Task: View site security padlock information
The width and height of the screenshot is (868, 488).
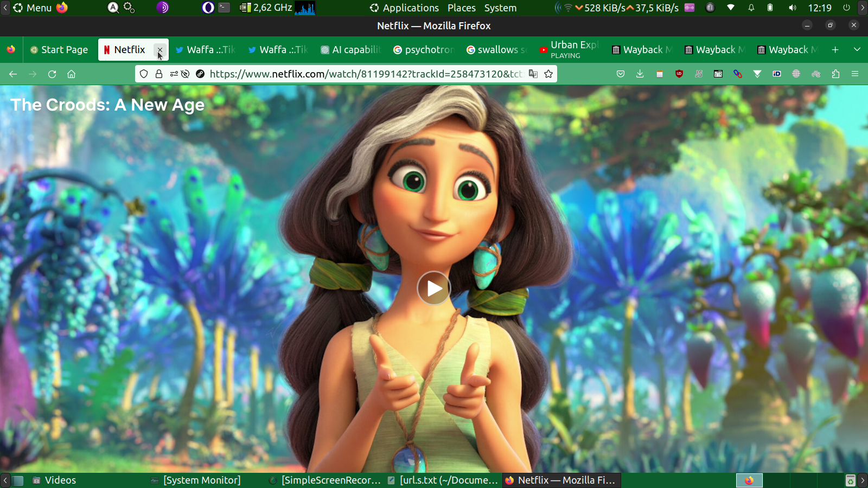Action: click(159, 74)
